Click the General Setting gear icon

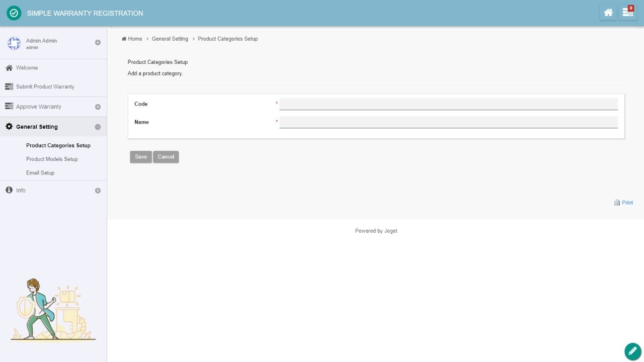9,127
